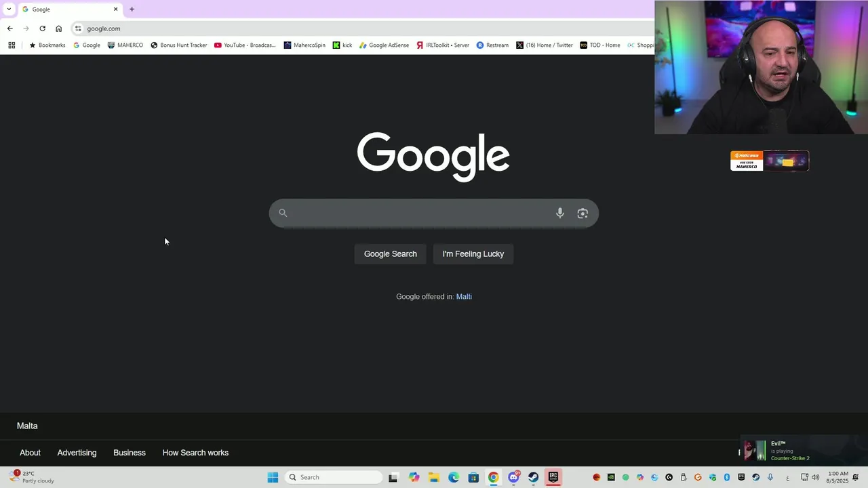This screenshot has width=868, height=488.
Task: Open the MAHERCO bookmark
Action: (x=125, y=45)
